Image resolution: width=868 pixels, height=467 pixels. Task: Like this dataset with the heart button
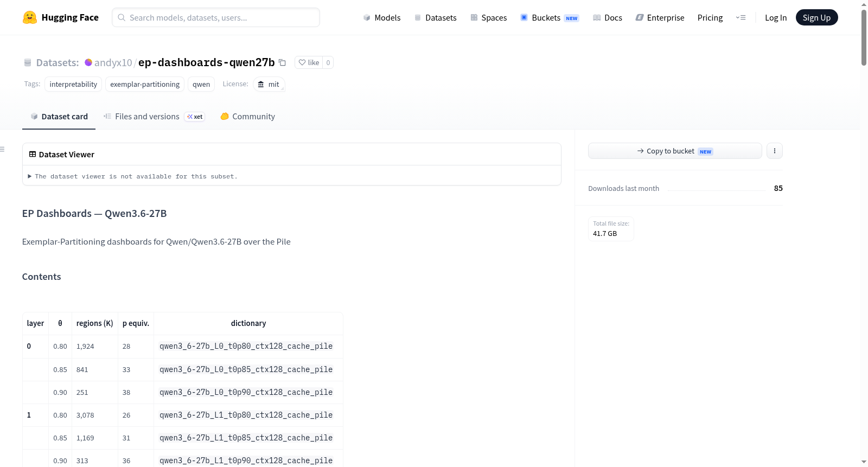coord(309,62)
